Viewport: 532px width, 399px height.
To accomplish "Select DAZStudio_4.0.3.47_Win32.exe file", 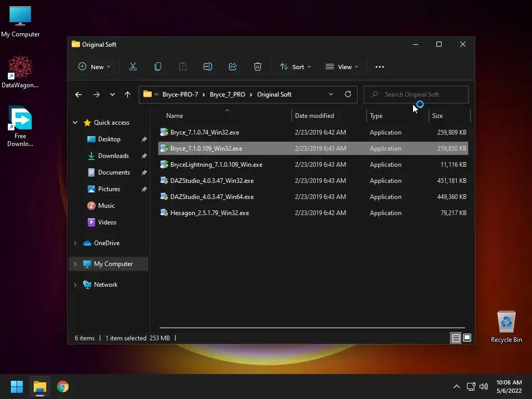I will click(313, 181).
